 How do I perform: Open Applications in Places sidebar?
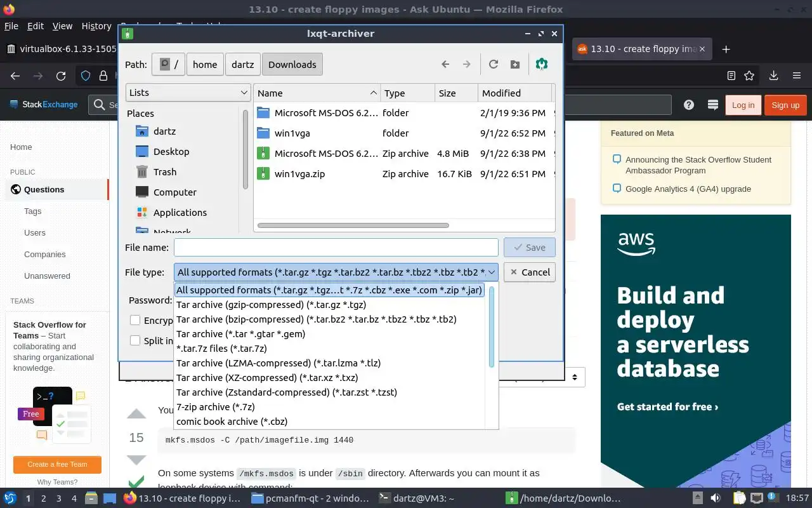(180, 213)
